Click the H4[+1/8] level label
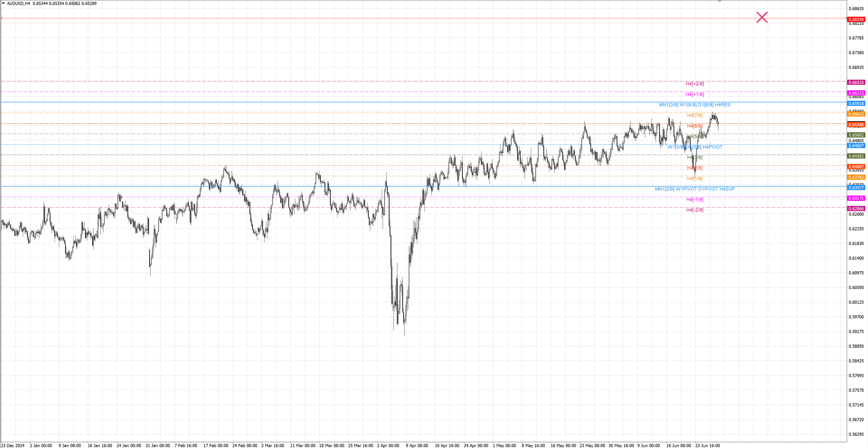The height and width of the screenshot is (448, 868). (x=694, y=94)
